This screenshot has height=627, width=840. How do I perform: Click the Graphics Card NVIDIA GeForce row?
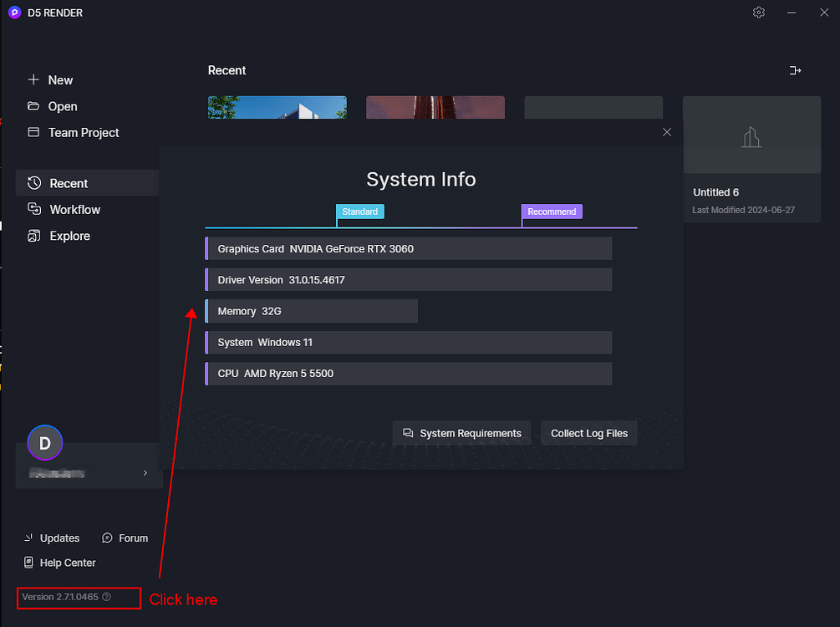pos(408,248)
